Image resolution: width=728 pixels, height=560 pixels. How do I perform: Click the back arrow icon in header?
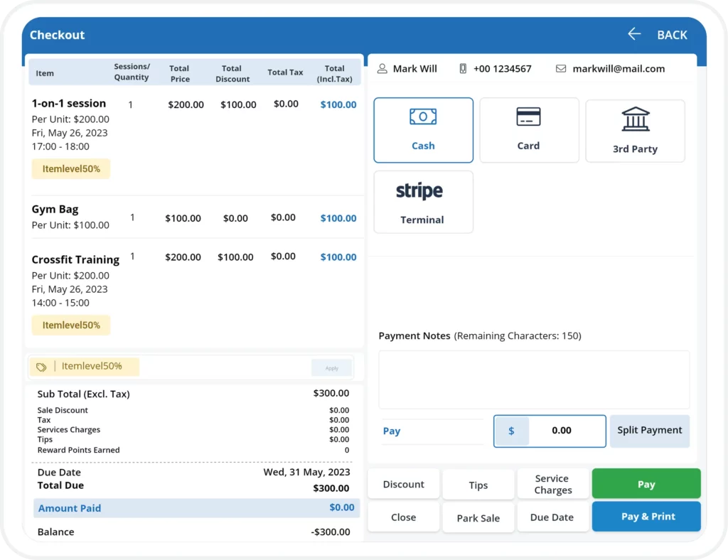(634, 34)
